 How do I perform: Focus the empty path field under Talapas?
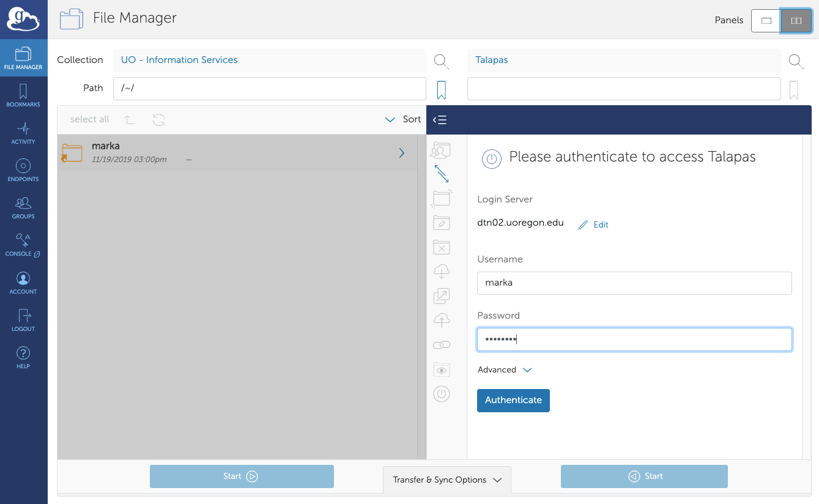(624, 88)
